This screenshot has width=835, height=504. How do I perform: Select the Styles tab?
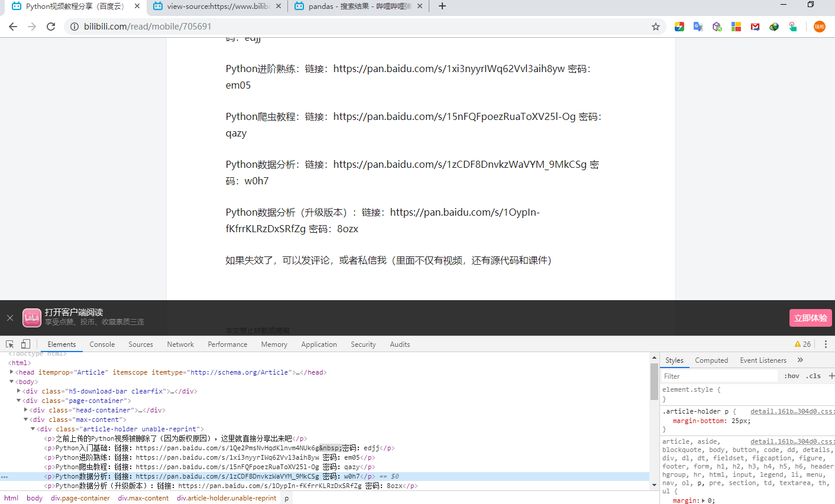click(674, 360)
